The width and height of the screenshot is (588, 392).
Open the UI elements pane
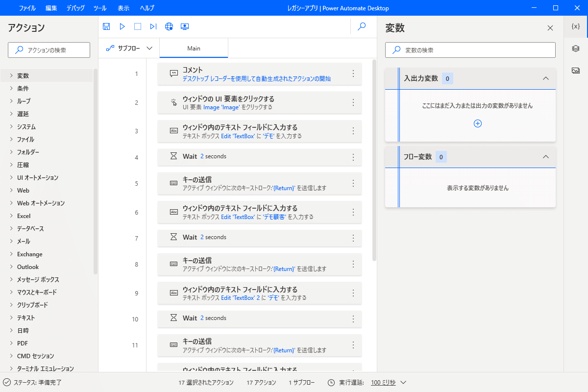pyautogui.click(x=575, y=49)
